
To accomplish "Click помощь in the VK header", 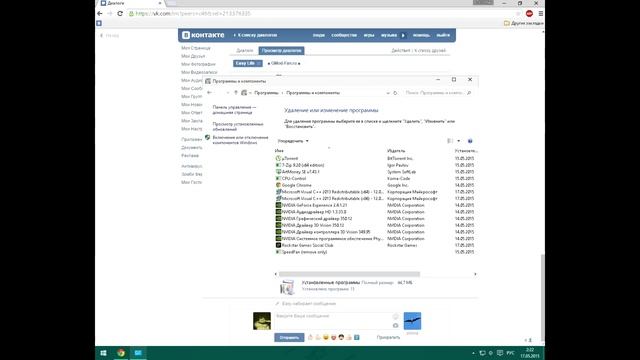I will [421, 35].
